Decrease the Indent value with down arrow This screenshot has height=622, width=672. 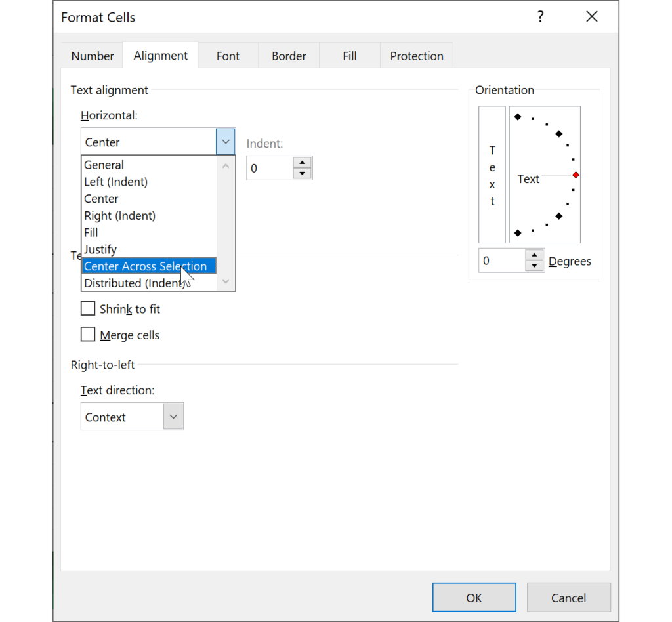[x=302, y=174]
